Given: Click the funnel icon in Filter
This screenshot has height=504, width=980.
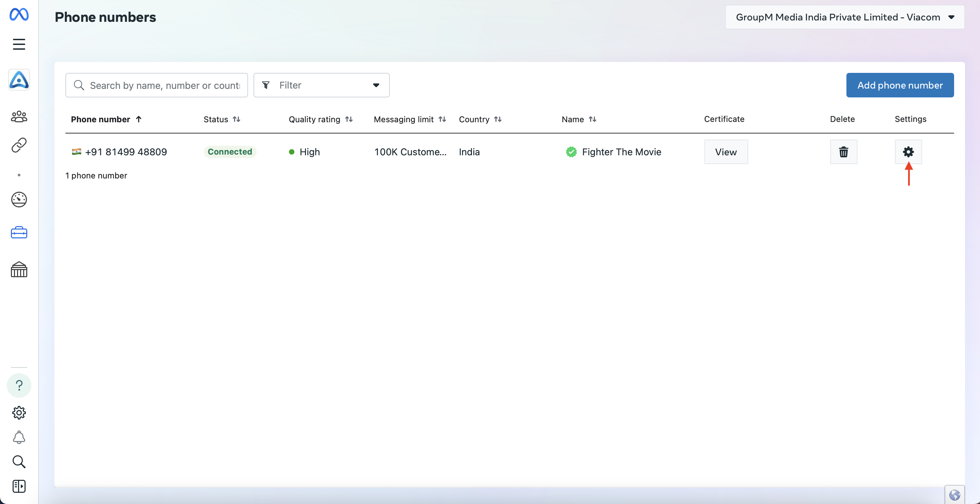Looking at the screenshot, I should [x=266, y=85].
